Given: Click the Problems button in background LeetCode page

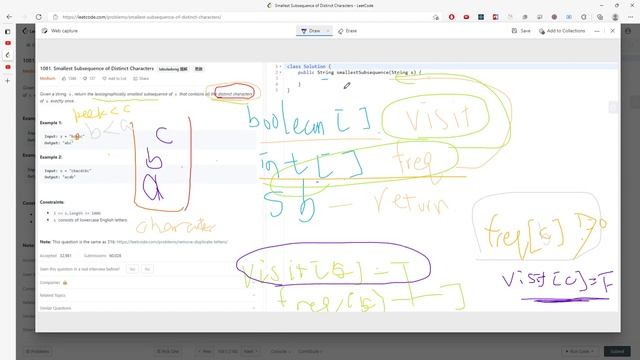Looking at the screenshot, I should pos(38,351).
